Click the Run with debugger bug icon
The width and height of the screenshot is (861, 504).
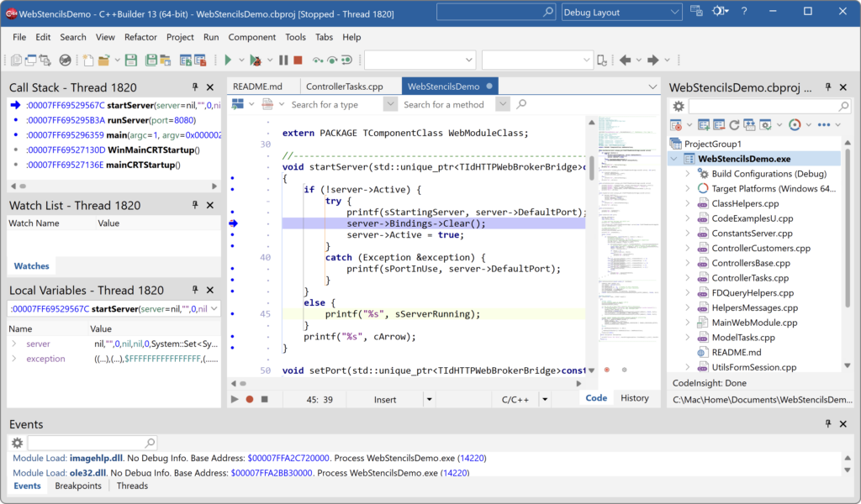(x=255, y=60)
